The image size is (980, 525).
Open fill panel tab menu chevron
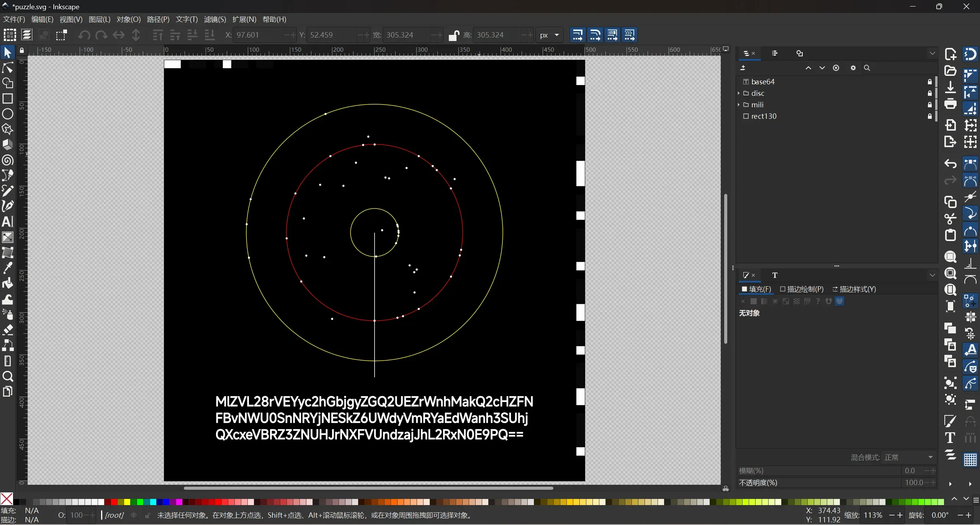click(x=933, y=275)
